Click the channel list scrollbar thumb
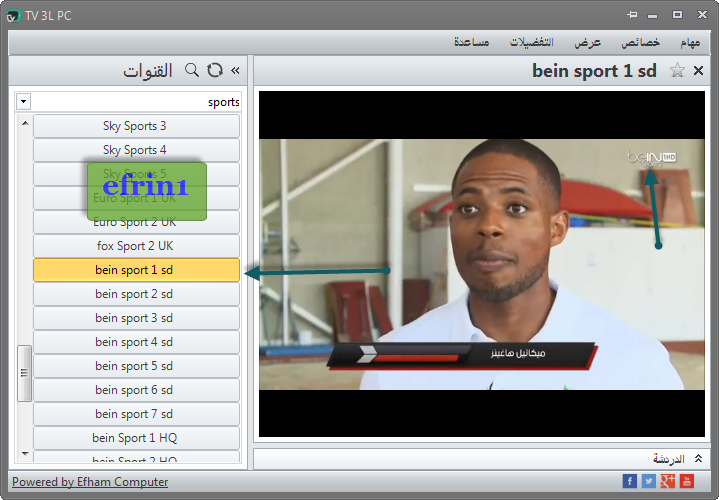Viewport: 719px width, 500px height. point(24,373)
